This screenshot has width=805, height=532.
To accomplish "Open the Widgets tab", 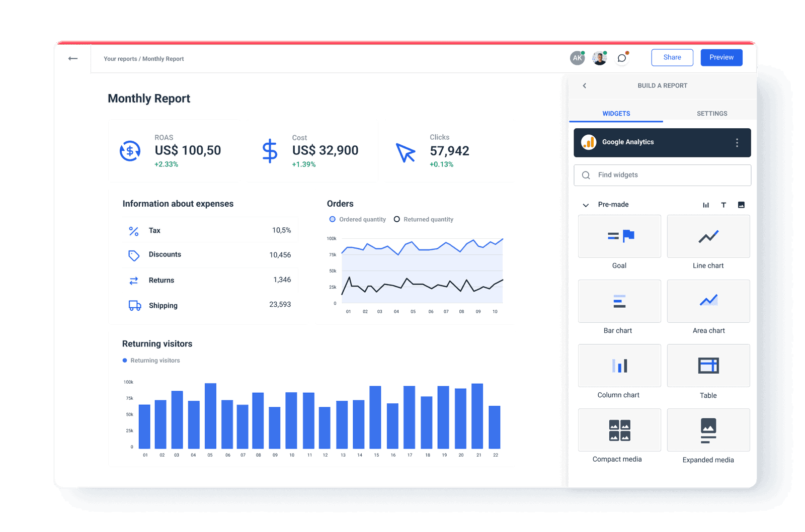I will click(616, 113).
